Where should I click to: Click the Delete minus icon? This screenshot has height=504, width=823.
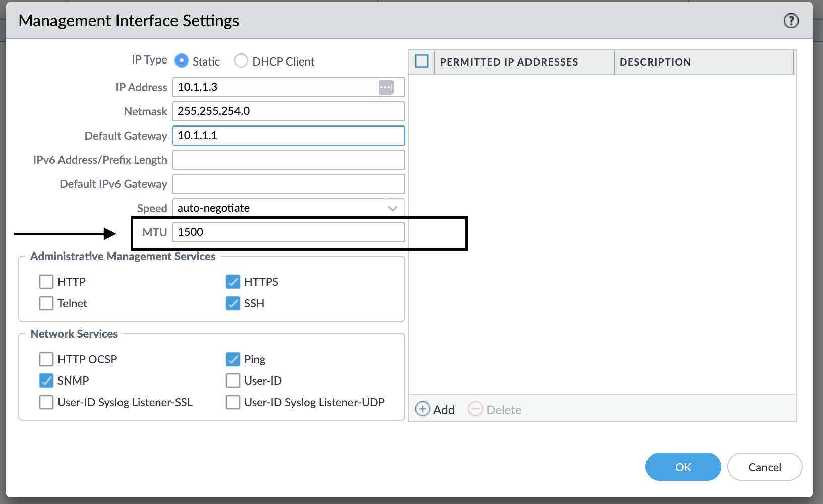(x=475, y=409)
